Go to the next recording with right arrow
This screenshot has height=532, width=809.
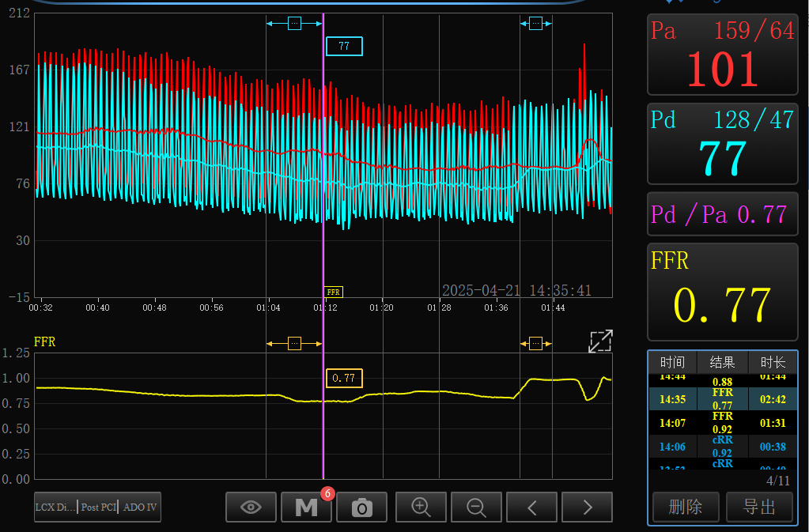(587, 507)
